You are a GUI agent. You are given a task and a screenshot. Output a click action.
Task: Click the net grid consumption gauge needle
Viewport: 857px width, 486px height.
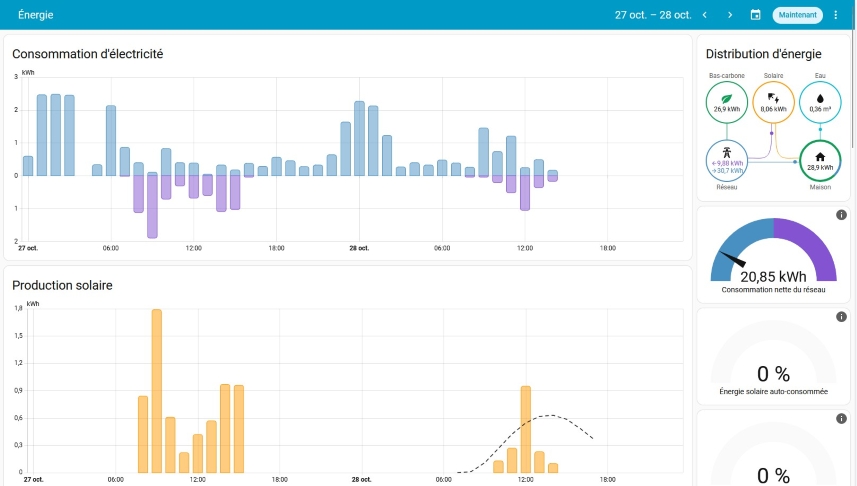(732, 260)
